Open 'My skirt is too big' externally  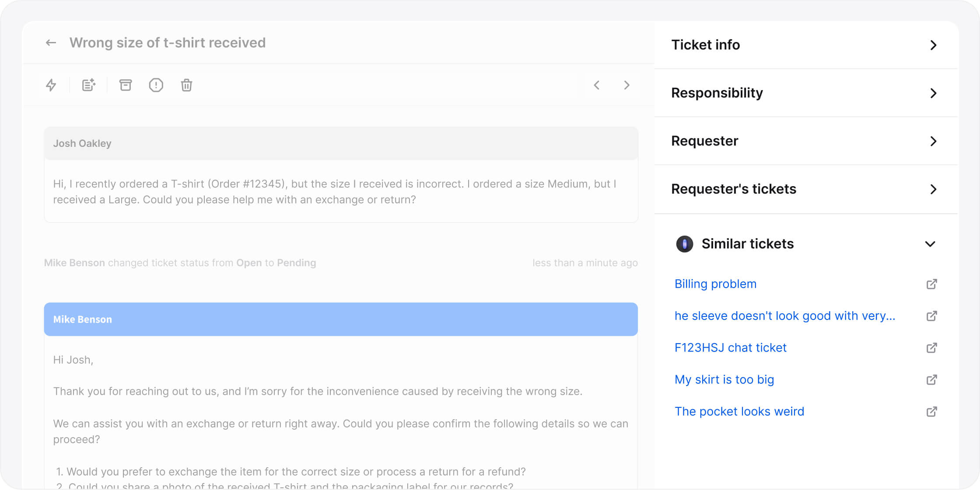[931, 379]
